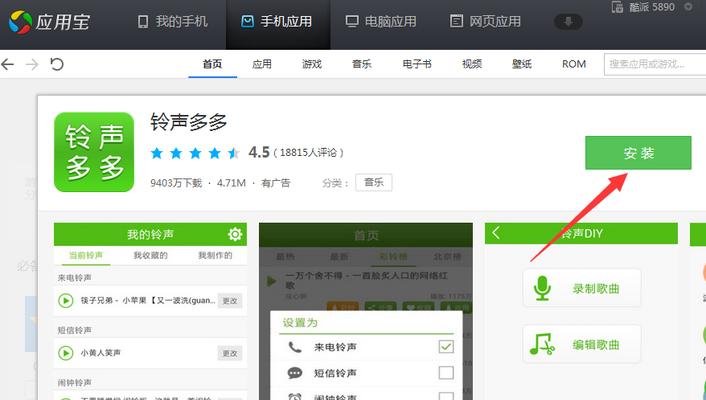Click the 应用宝 logo icon
Viewport: 706px width, 400px height.
coord(20,22)
